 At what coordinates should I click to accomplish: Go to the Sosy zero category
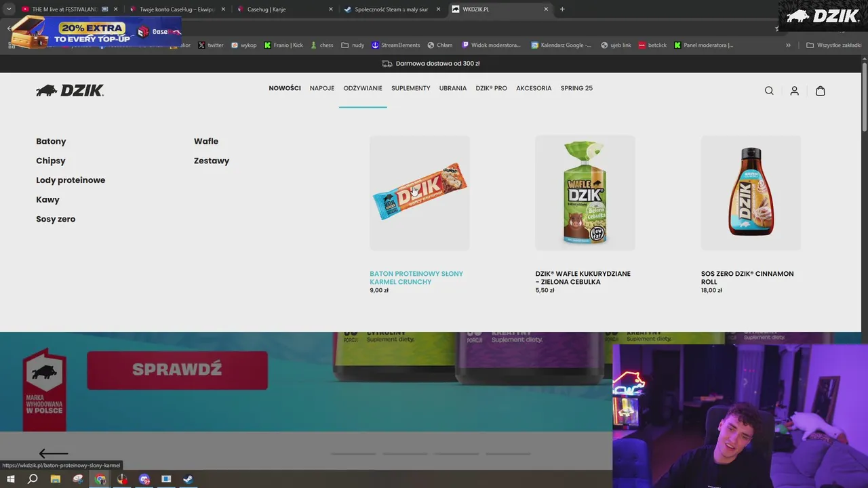56,219
